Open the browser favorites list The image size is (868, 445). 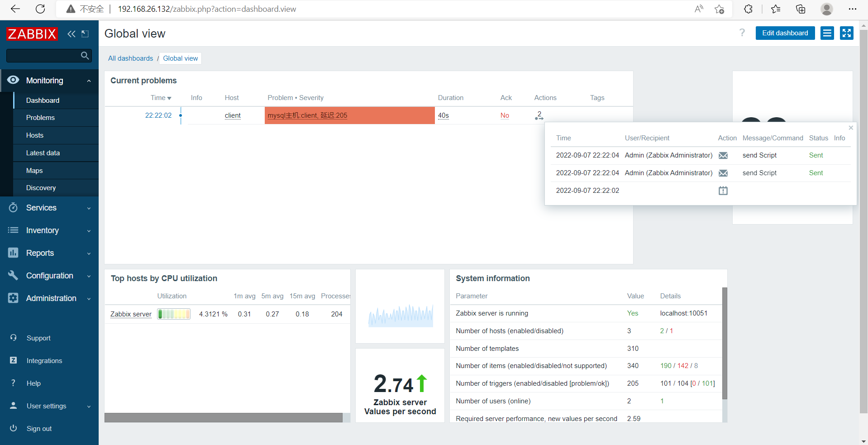pos(776,9)
